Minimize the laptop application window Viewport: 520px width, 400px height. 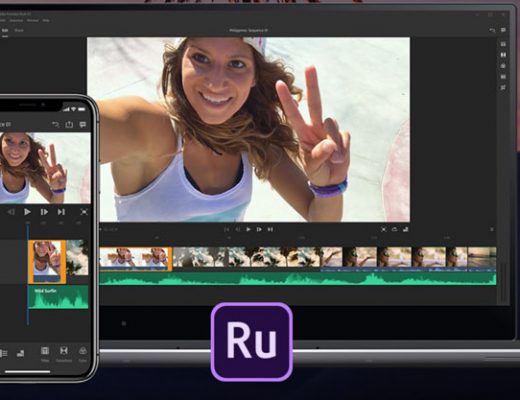click(478, 15)
